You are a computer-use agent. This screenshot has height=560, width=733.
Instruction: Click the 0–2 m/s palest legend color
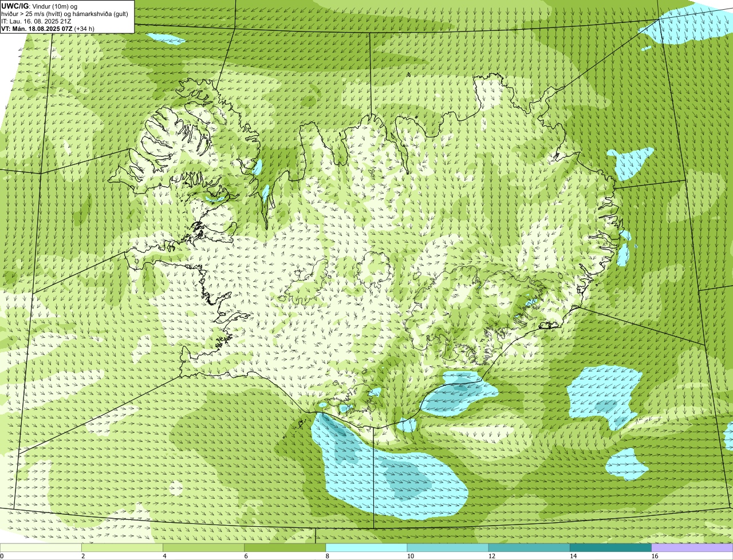click(x=41, y=547)
